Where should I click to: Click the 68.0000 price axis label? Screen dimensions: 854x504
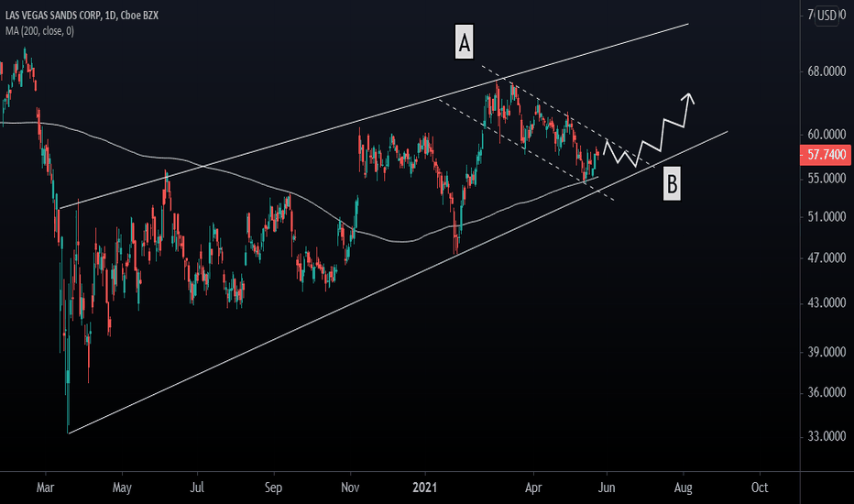tap(827, 71)
